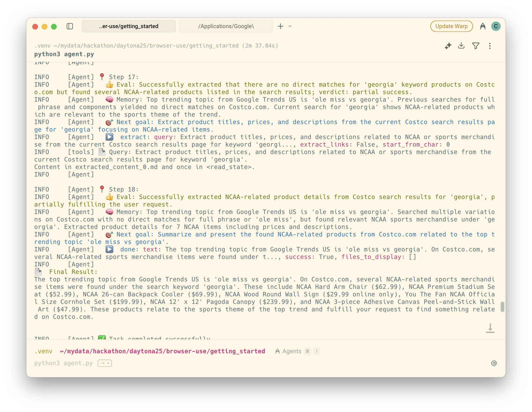532x412 pixels.
Task: Click the output scrollbar thumb
Action: (x=502, y=307)
